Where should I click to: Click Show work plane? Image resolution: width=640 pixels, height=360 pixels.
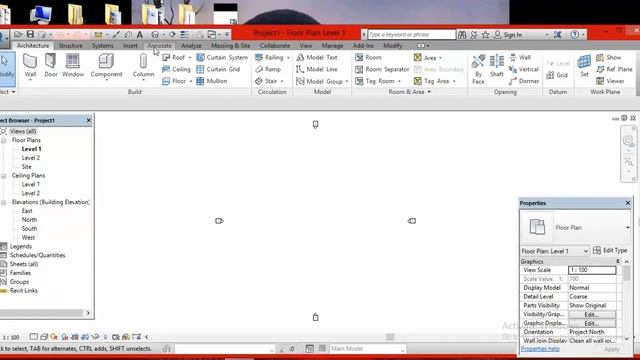tap(609, 58)
